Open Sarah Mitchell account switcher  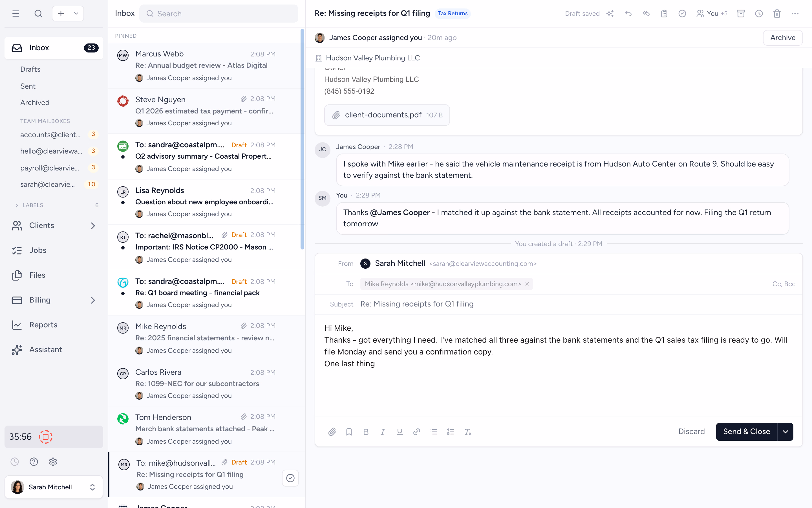[54, 487]
